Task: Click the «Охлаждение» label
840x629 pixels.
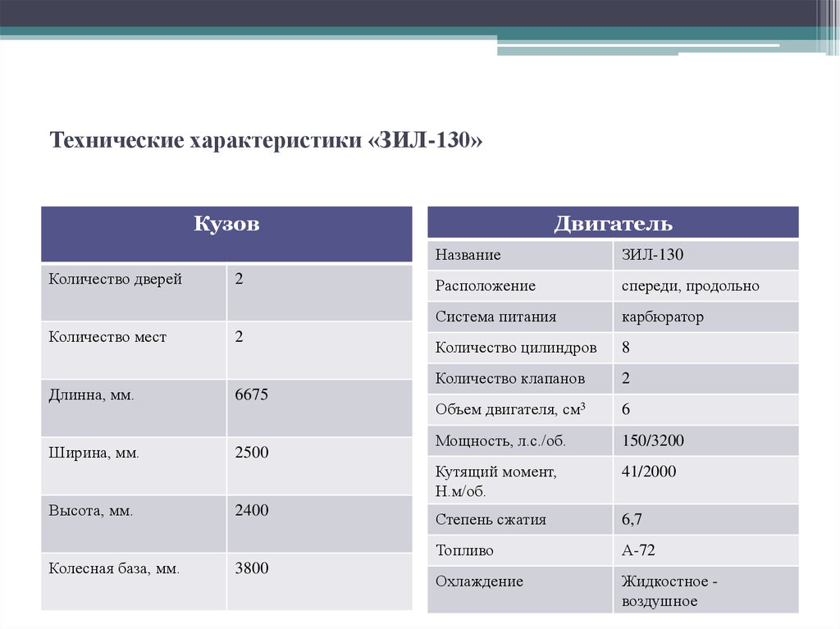Action: pos(479,581)
